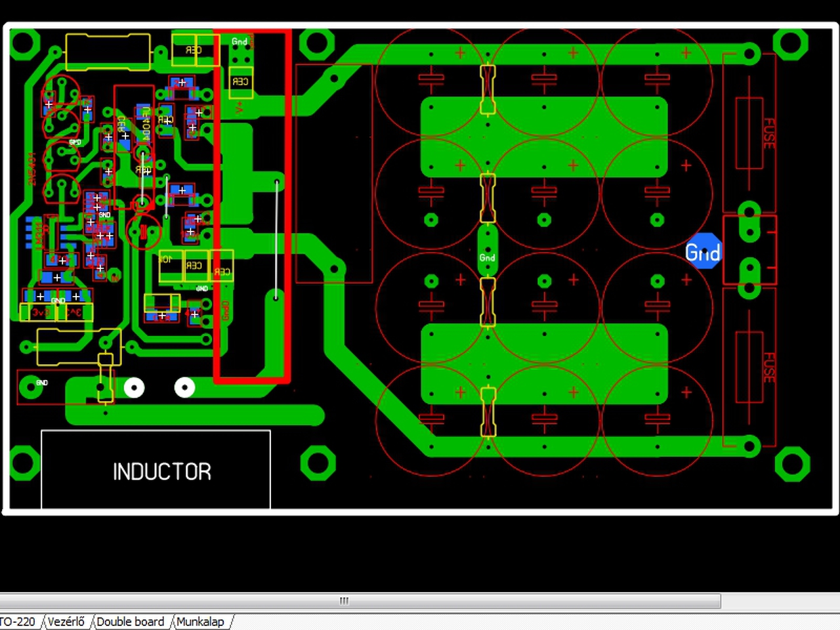Select the Gnd label above the CER part

coord(240,41)
